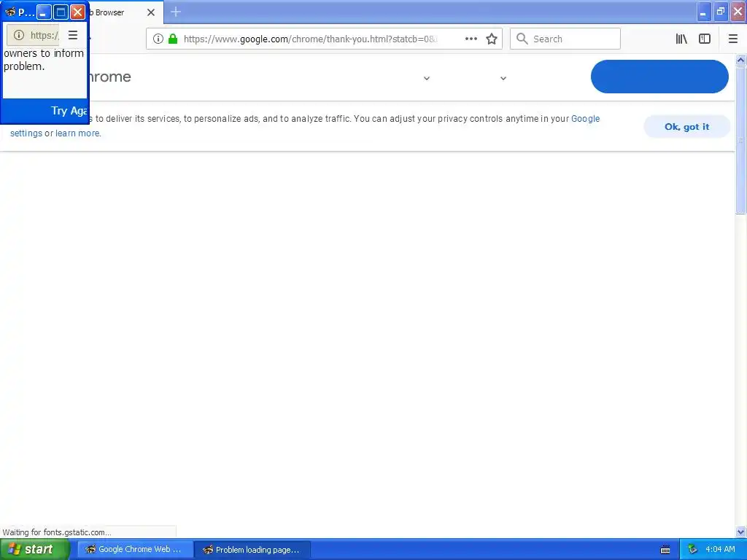Bookmark this page with the star icon
This screenshot has height=560, width=747.
tap(492, 39)
